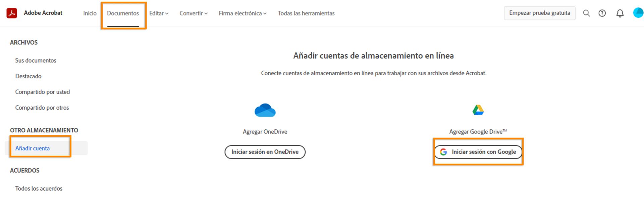Open the help question mark icon
Viewport: 644px width, 201px height.
click(x=602, y=13)
